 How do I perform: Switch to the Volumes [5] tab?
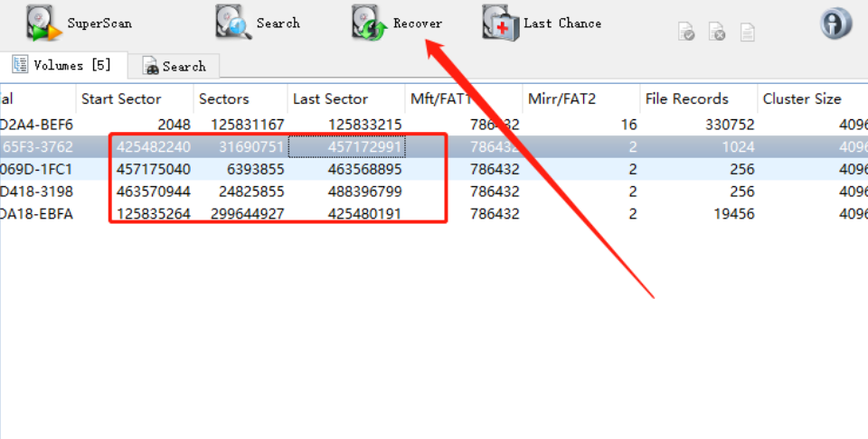coord(63,65)
